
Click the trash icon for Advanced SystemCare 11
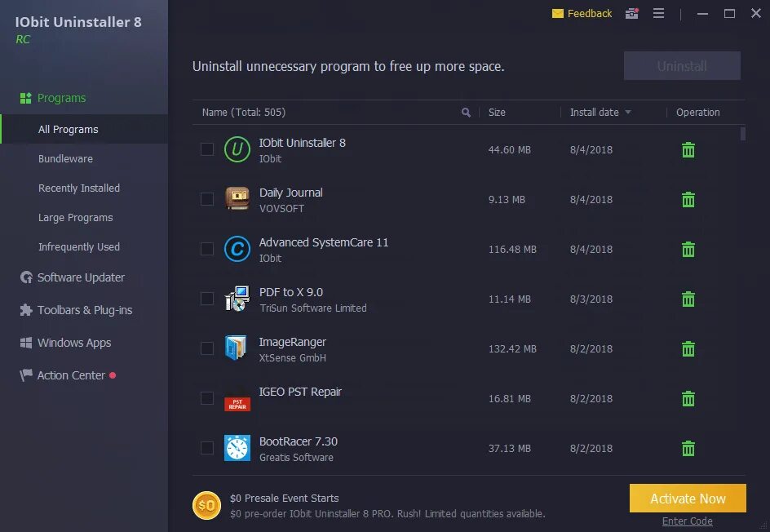pos(688,249)
